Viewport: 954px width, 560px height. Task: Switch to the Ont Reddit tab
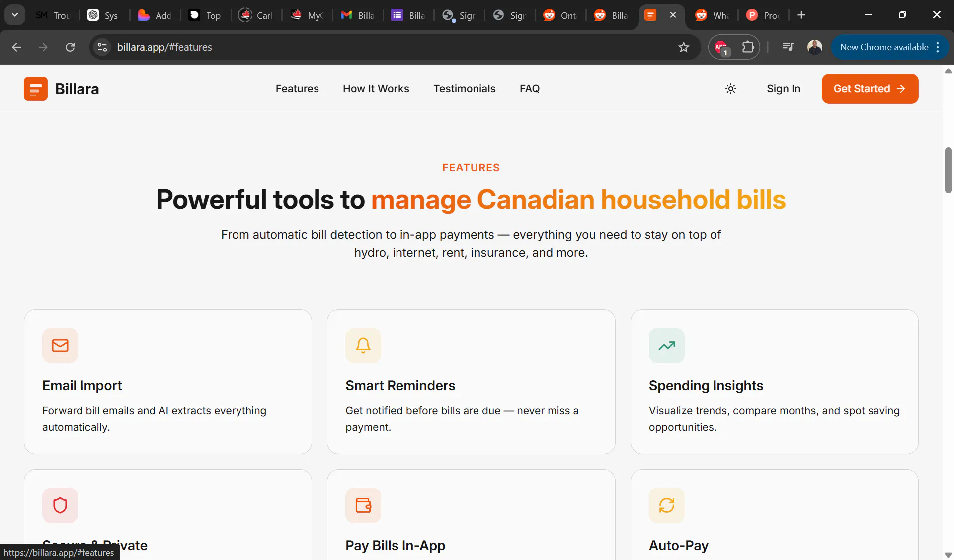(560, 15)
